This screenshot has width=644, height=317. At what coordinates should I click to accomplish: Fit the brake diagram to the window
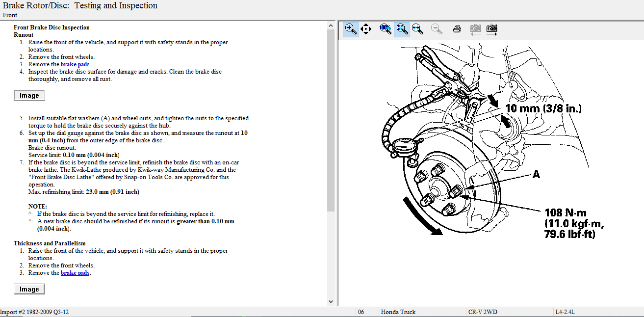point(402,29)
